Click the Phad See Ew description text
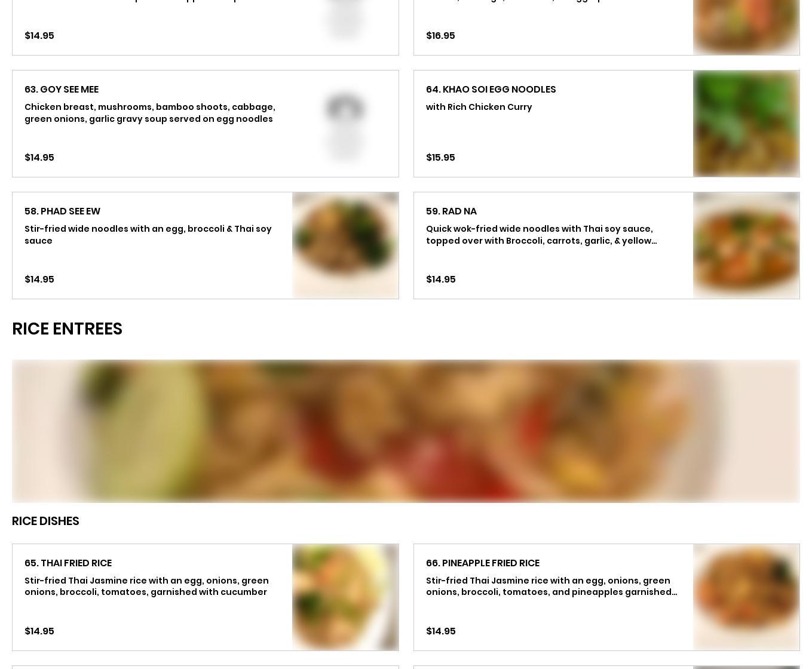Screen dimensions: 812x669 tap(148, 235)
